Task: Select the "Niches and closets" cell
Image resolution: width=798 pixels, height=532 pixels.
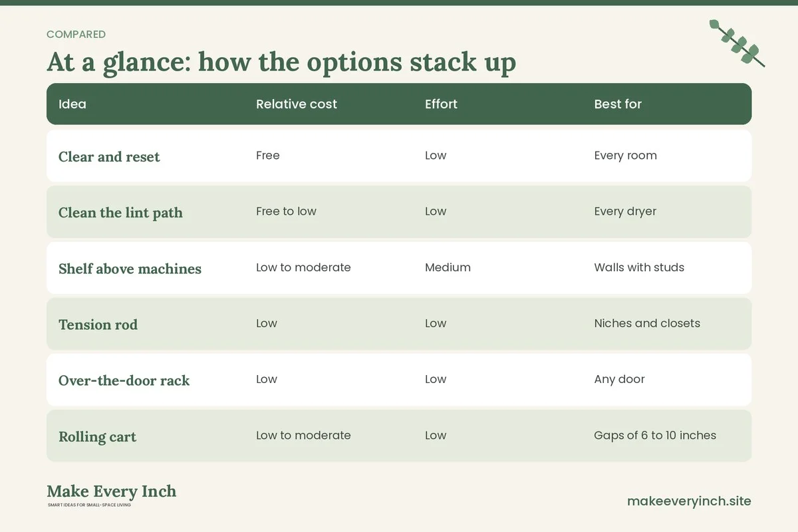Action: coord(647,323)
